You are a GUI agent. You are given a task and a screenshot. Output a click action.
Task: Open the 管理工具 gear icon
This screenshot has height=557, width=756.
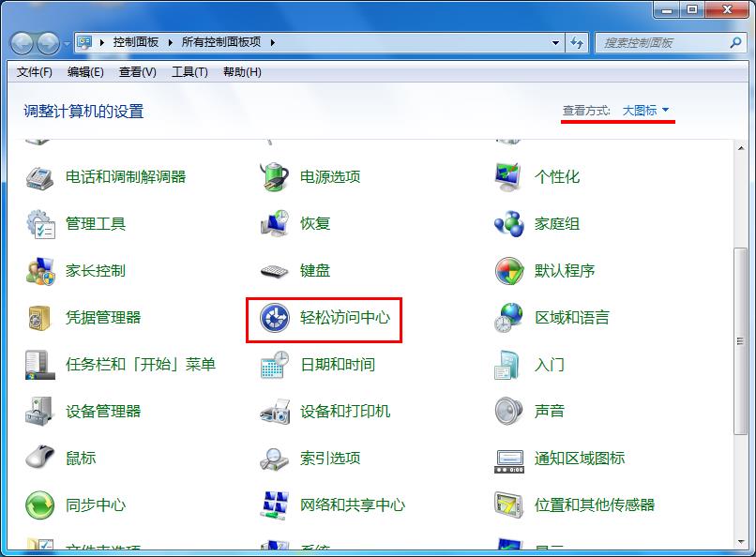coord(40,224)
